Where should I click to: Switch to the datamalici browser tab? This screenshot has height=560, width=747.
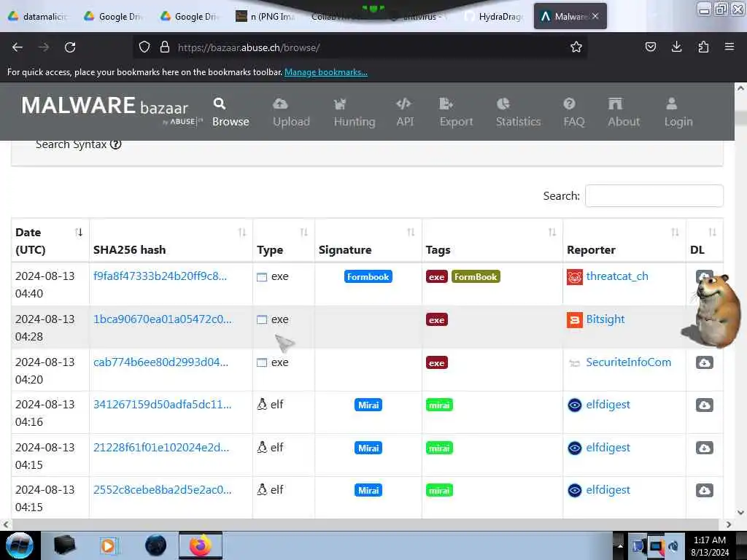(38, 16)
